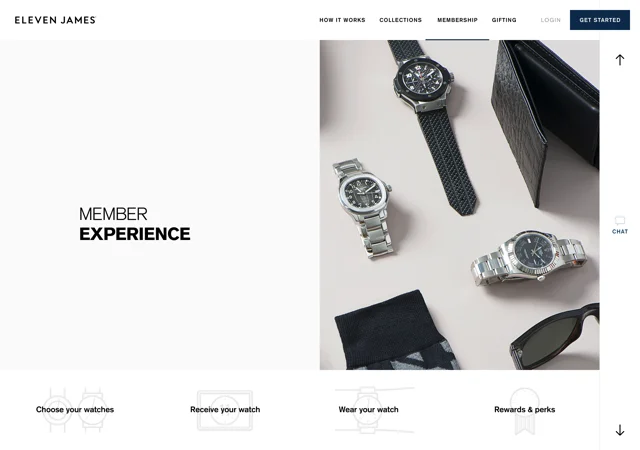Click the black sunglasses in the photo
The image size is (640, 450).
click(555, 337)
